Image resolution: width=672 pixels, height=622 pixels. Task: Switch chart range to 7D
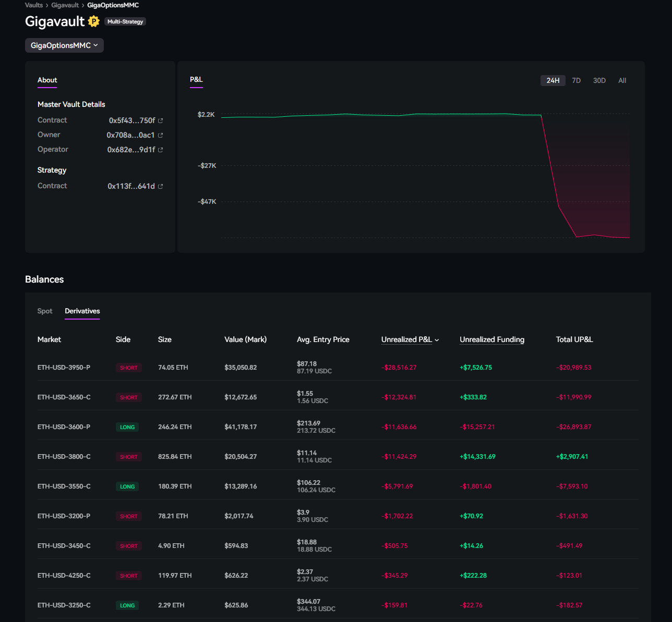pyautogui.click(x=576, y=80)
